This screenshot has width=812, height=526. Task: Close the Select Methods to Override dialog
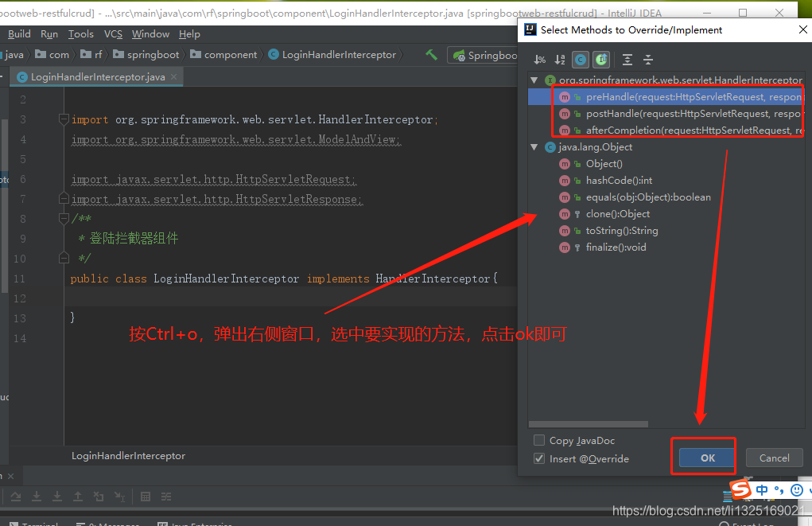tap(802, 29)
